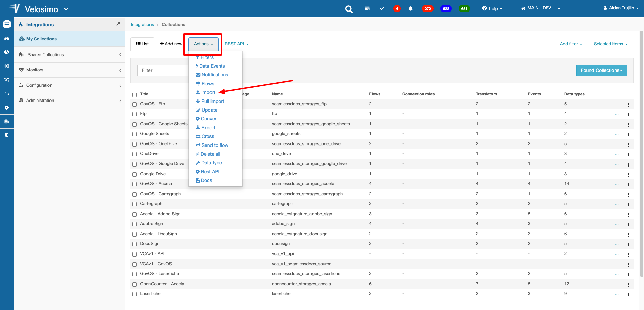This screenshot has height=310, width=644.
Task: Open the dashboard gauge sidebar icon
Action: 7,39
